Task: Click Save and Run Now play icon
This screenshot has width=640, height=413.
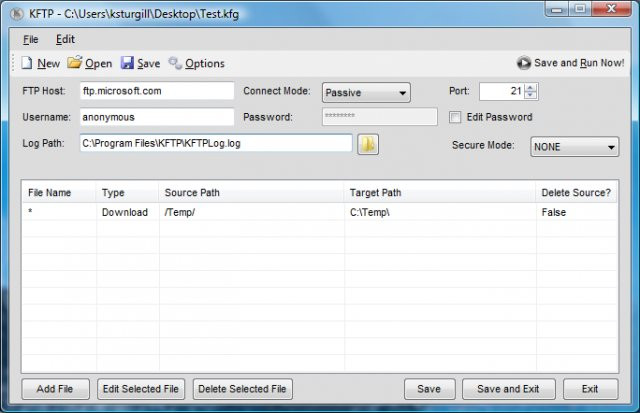Action: tap(524, 63)
